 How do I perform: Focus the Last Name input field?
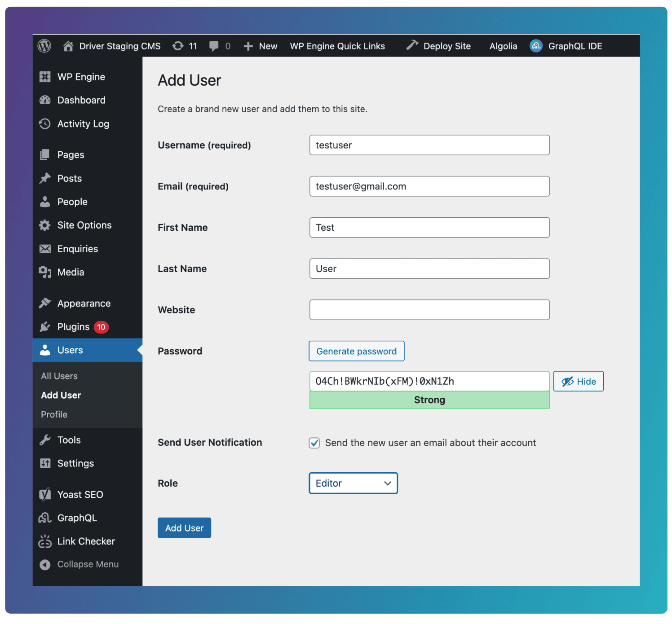(429, 268)
